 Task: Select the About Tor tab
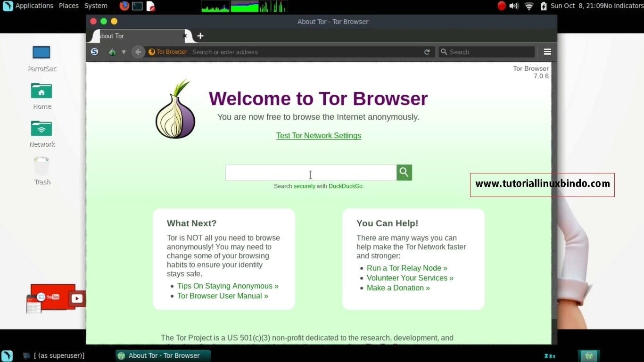140,36
